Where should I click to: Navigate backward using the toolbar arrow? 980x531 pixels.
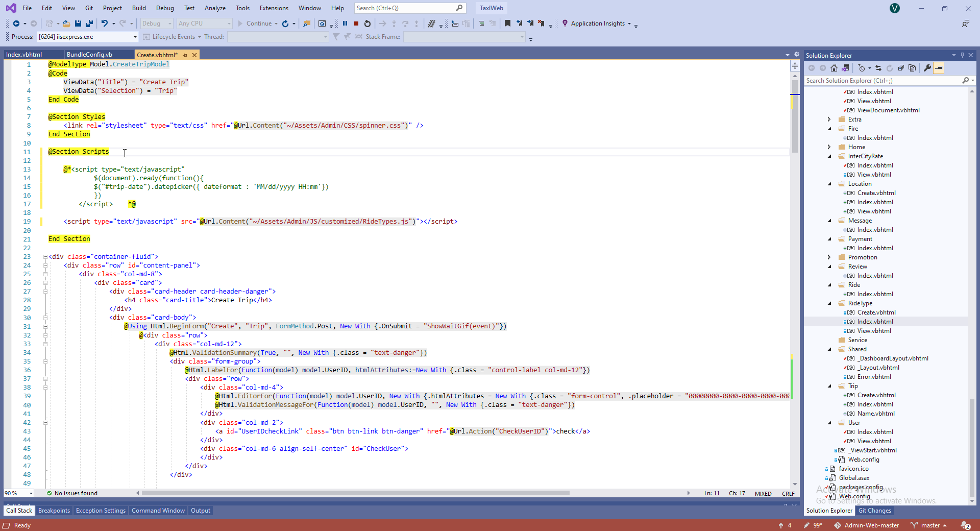tap(16, 23)
